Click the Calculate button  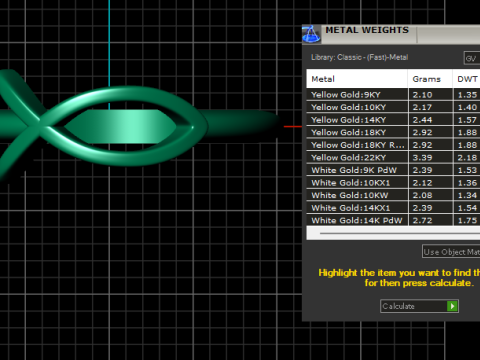(419, 306)
